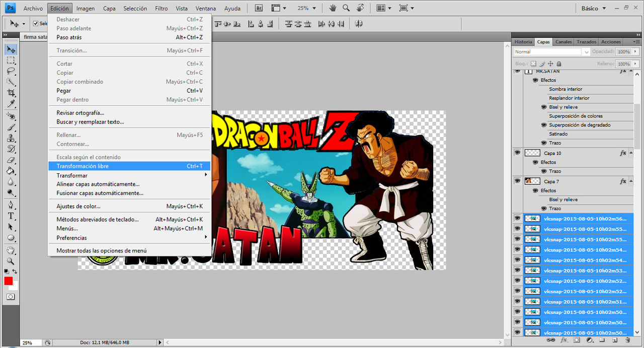Create a new adjustment layer
Image resolution: width=644 pixels, height=348 pixels.
[590, 340]
